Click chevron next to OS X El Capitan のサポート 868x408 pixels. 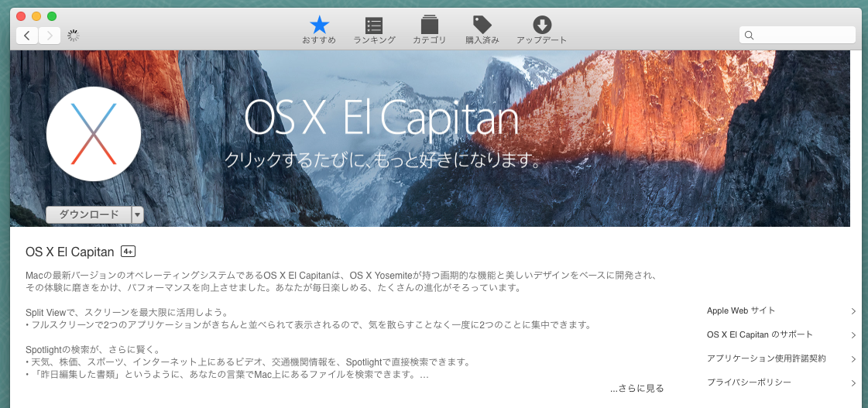[853, 335]
